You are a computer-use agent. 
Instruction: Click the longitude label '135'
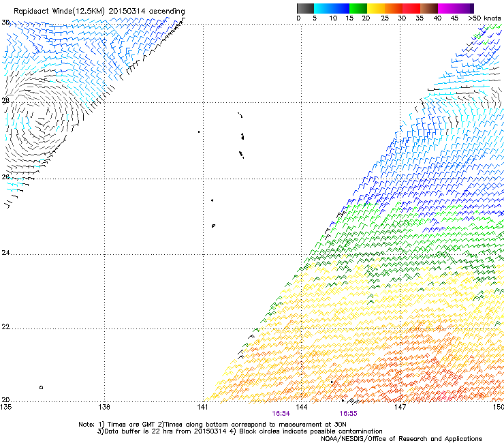[6, 407]
